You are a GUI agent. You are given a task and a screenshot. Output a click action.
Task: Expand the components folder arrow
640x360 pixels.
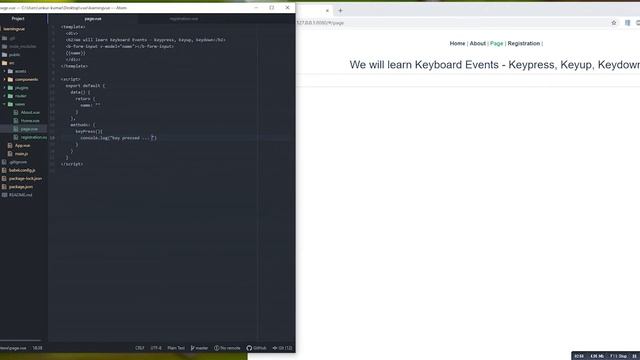[4, 79]
